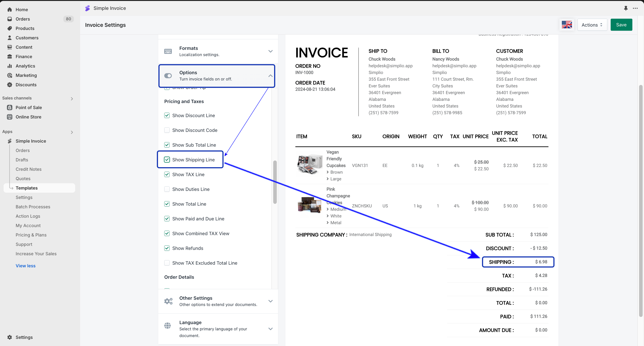Check Show Duties Line option

167,189
